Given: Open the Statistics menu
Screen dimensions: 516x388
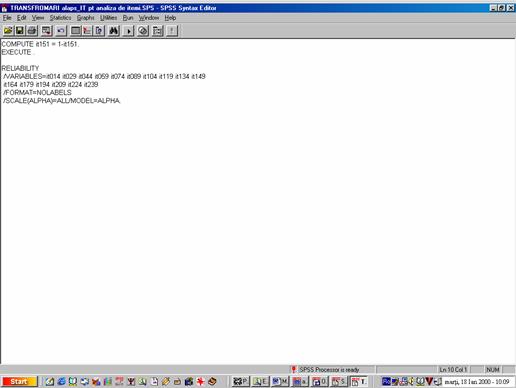Looking at the screenshot, I should click(x=60, y=18).
